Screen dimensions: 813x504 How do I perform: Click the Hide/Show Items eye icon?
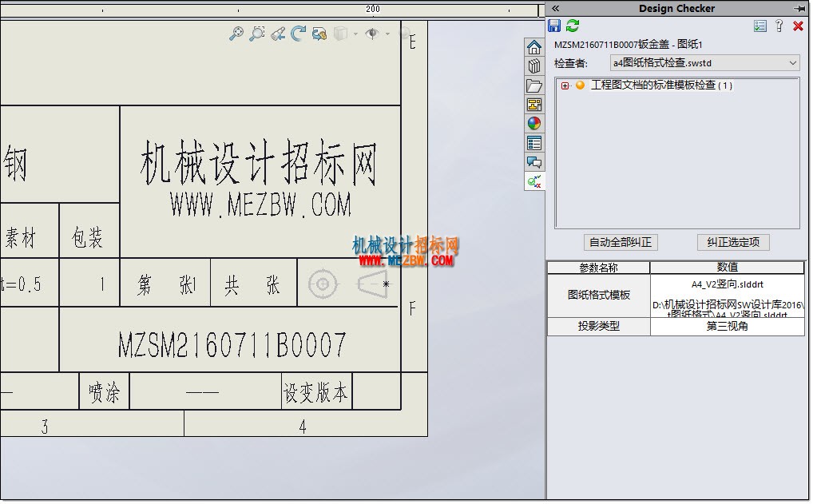pos(372,34)
